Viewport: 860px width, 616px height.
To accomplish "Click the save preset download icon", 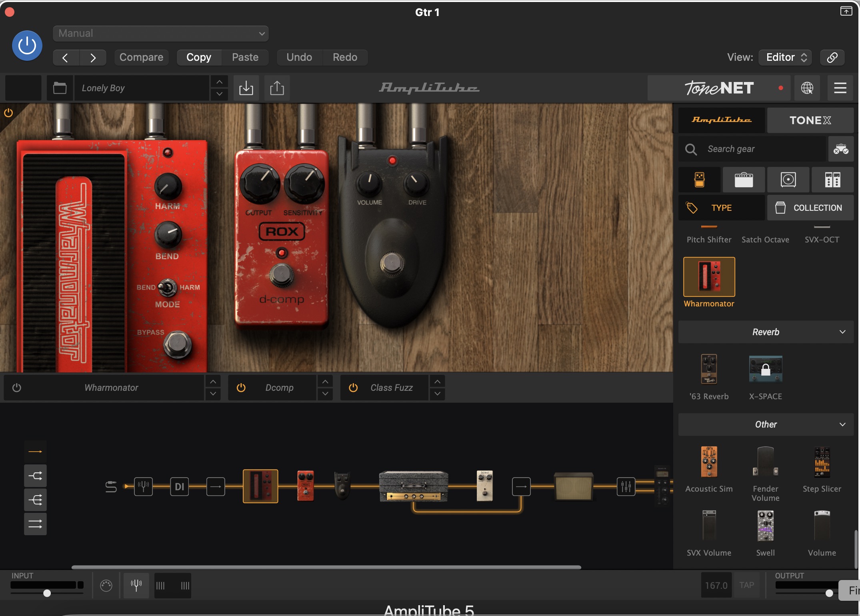I will pyautogui.click(x=246, y=88).
